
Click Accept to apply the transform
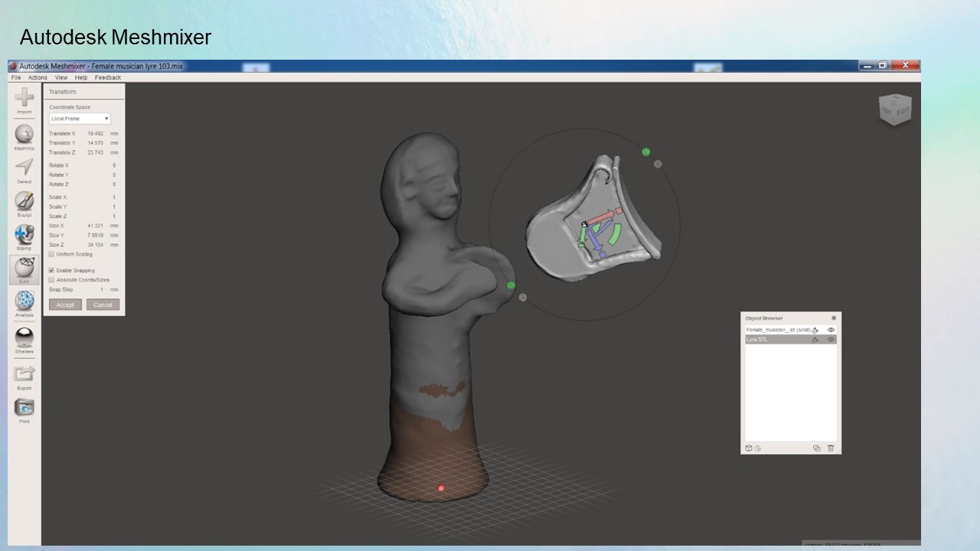click(x=65, y=305)
